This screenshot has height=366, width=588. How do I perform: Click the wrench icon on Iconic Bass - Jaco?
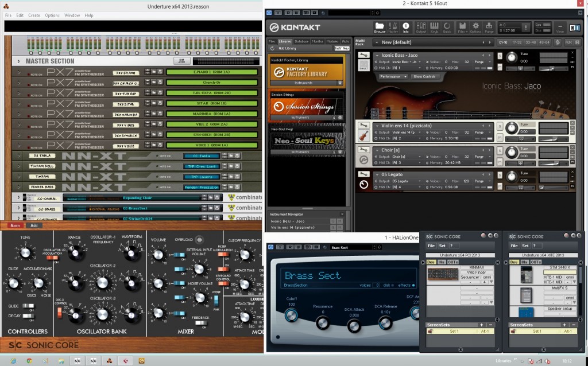pos(363,55)
